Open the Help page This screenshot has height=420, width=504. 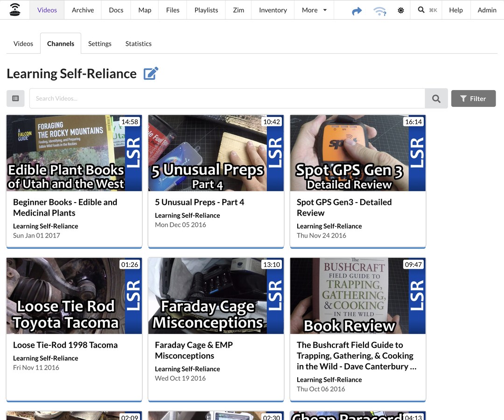[456, 10]
